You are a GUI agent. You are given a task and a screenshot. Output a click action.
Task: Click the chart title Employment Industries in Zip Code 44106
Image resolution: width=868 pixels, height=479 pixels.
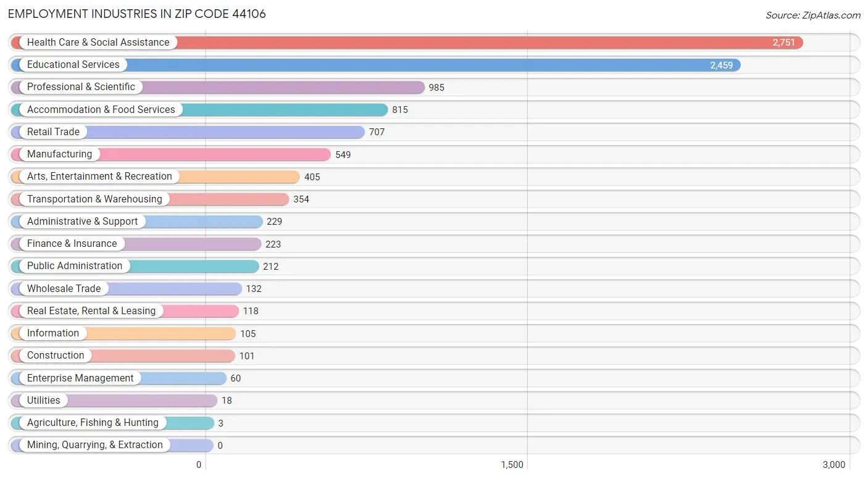(x=137, y=14)
